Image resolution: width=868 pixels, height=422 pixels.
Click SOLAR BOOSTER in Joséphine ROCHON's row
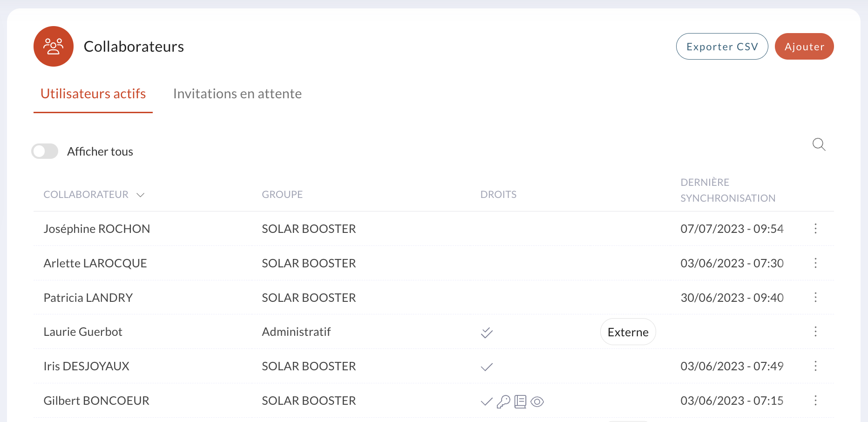pos(309,229)
